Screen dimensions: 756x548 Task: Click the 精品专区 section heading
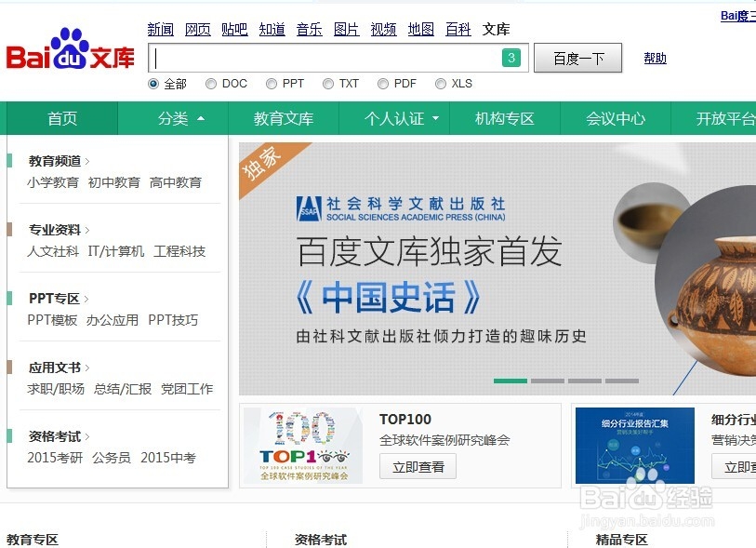[622, 540]
